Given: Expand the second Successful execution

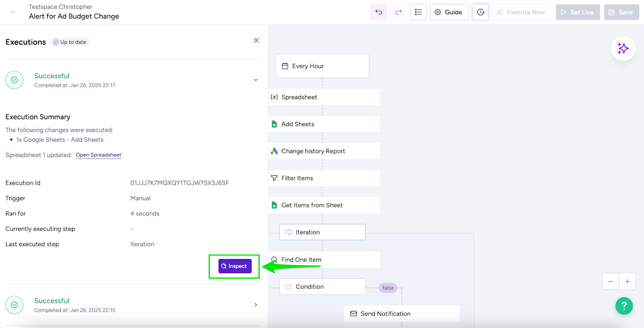Looking at the screenshot, I should point(256,305).
